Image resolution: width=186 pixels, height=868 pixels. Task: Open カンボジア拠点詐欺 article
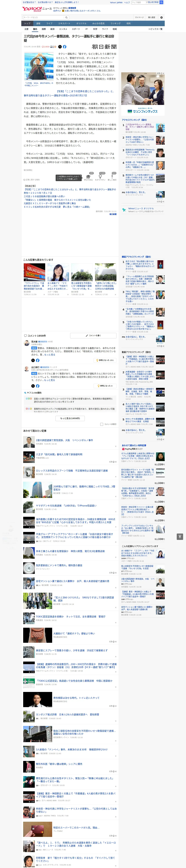pyautogui.click(x=68, y=714)
